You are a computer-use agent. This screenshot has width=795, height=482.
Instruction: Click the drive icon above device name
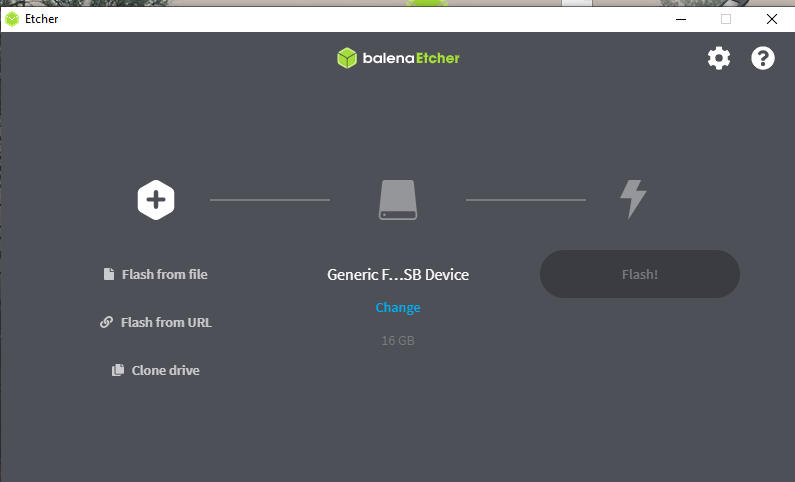coord(398,200)
